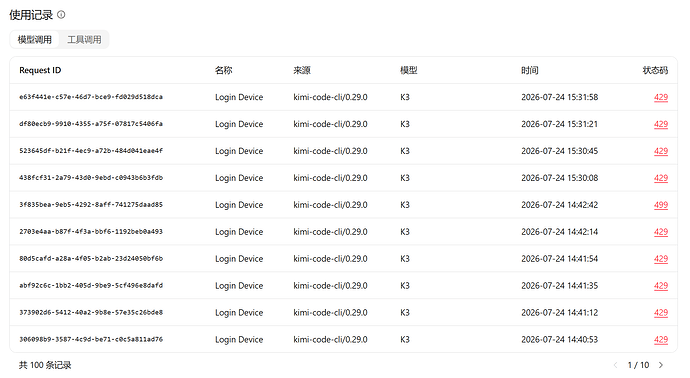Click K3 model in the abf92c6c row
The image size is (690, 378).
point(405,286)
